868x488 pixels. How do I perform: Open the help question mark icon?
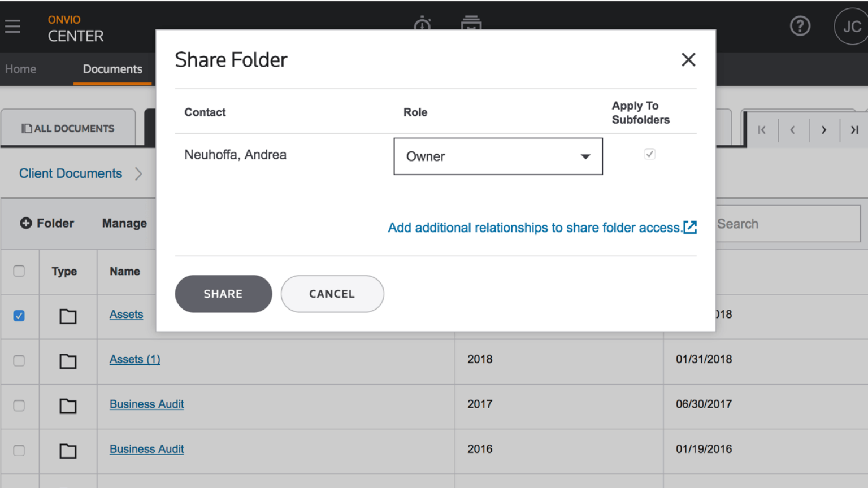800,26
